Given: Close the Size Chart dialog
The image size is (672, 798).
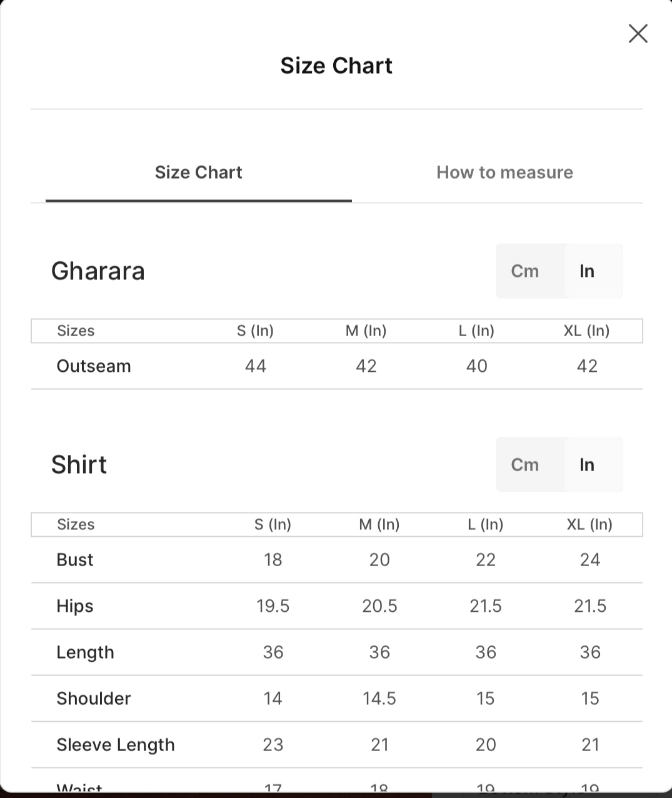Looking at the screenshot, I should click(x=638, y=34).
